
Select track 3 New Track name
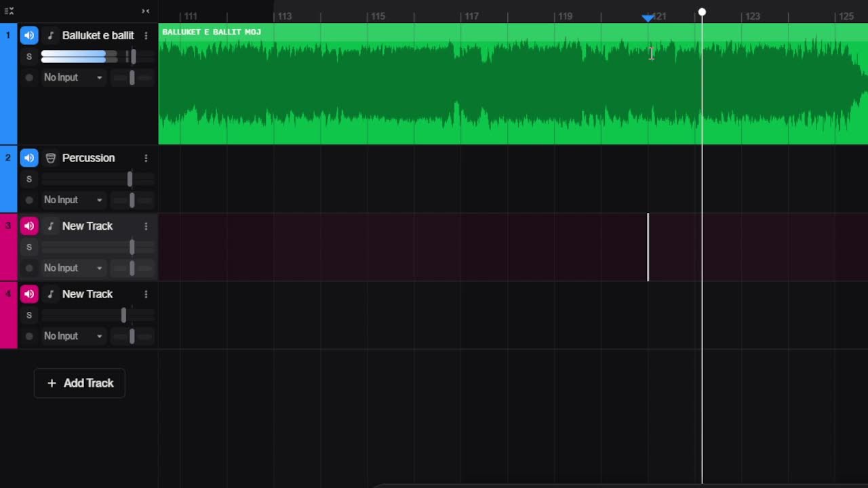tap(87, 226)
